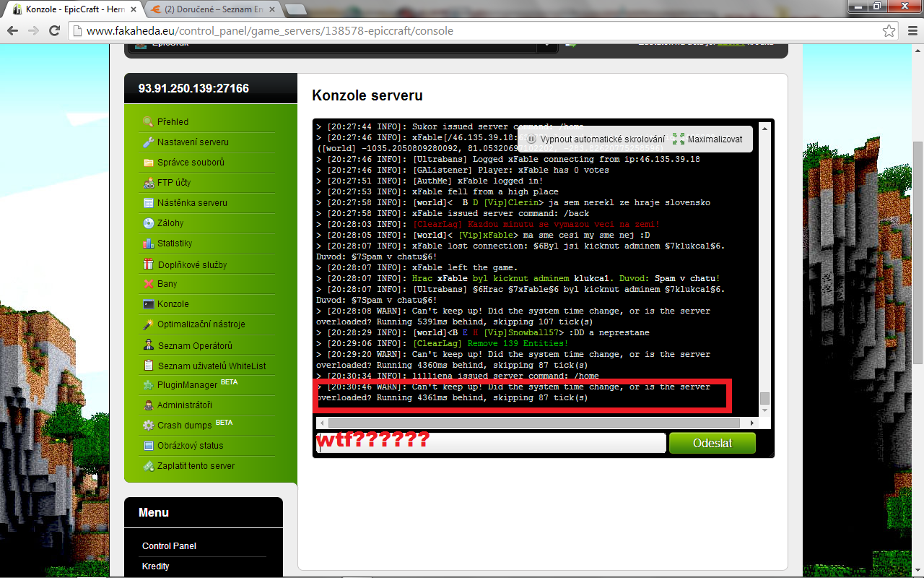
Task: Open a new browser tab
Action: tap(295, 10)
